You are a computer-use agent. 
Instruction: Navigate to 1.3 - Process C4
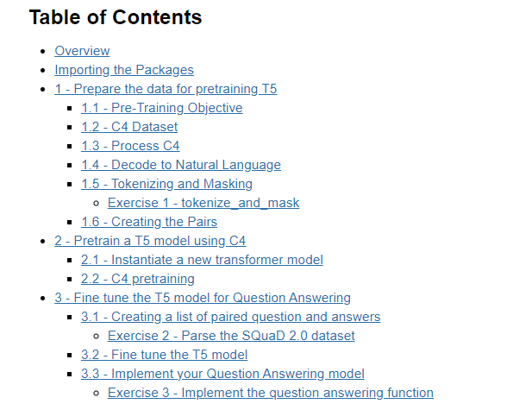pyautogui.click(x=130, y=146)
